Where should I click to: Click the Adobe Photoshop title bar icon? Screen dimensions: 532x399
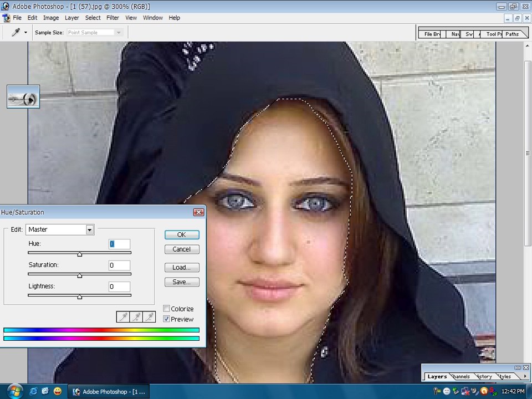(x=5, y=6)
